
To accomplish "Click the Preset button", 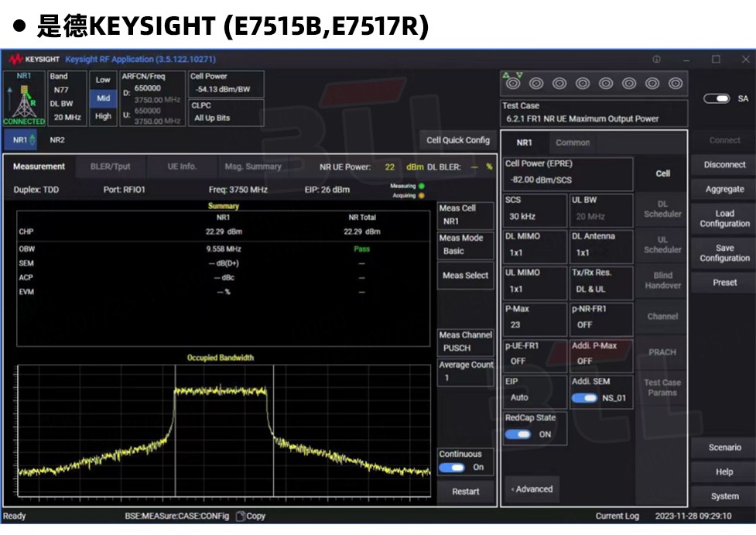I will 724,283.
